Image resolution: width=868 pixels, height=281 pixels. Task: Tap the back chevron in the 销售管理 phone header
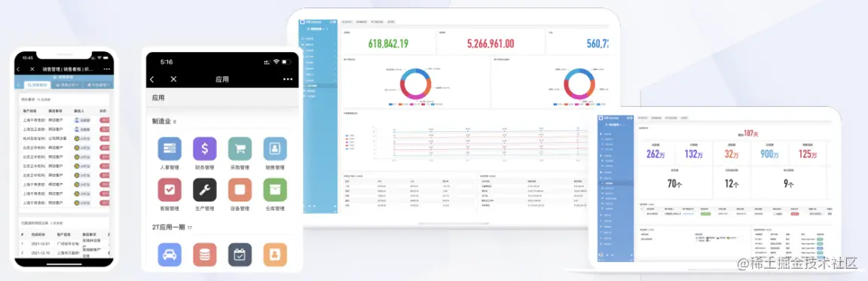pyautogui.click(x=18, y=69)
